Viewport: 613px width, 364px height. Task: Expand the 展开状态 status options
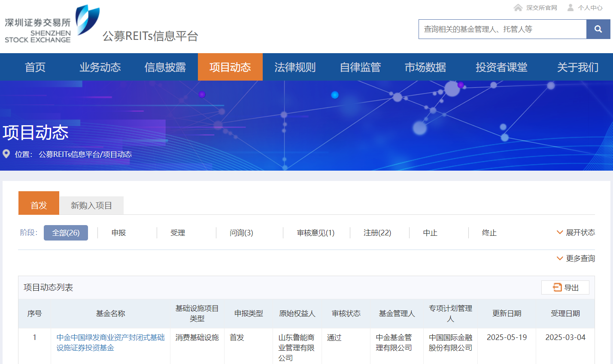coord(576,232)
